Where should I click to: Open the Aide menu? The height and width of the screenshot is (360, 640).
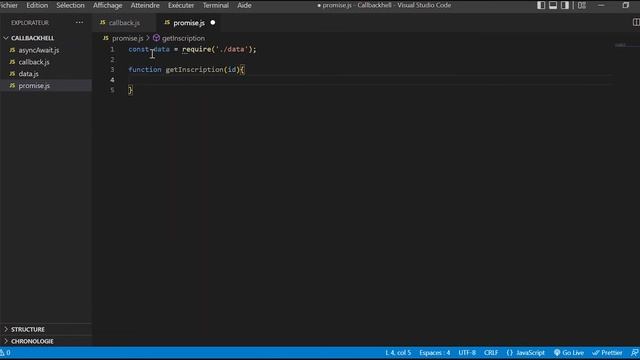(244, 5)
